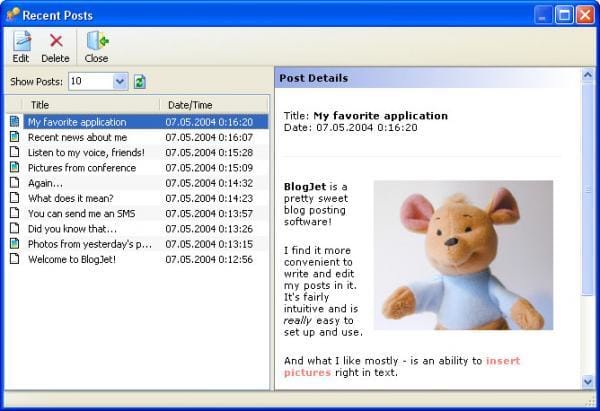The image size is (600, 411).
Task: Click document icon beside Photos from yesterday's p...
Action: (15, 244)
